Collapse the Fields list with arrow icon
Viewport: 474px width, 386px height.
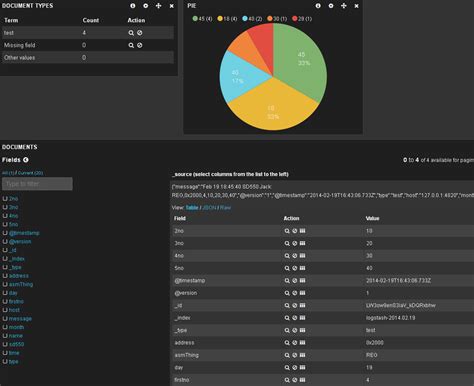pyautogui.click(x=26, y=160)
